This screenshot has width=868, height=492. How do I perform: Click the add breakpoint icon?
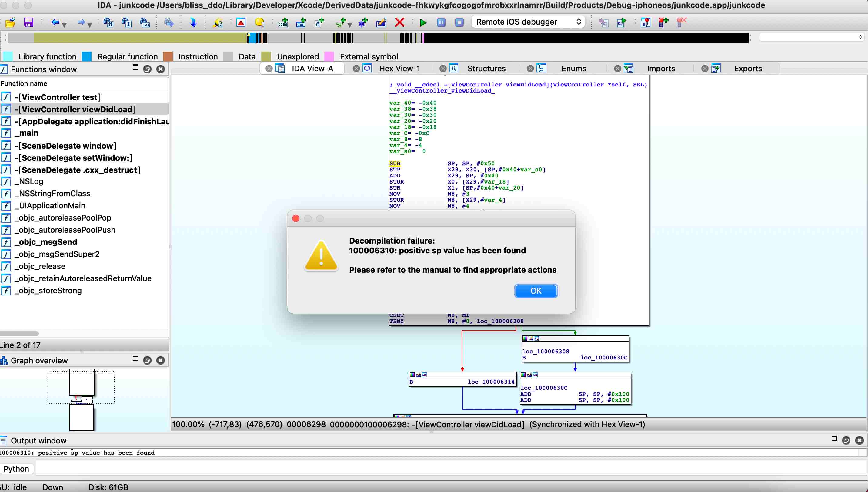point(663,22)
